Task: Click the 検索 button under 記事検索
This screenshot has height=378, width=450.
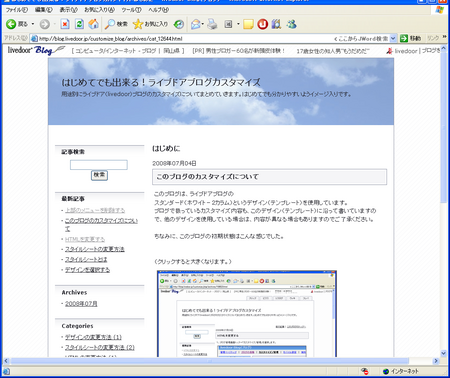Action: coord(99,175)
